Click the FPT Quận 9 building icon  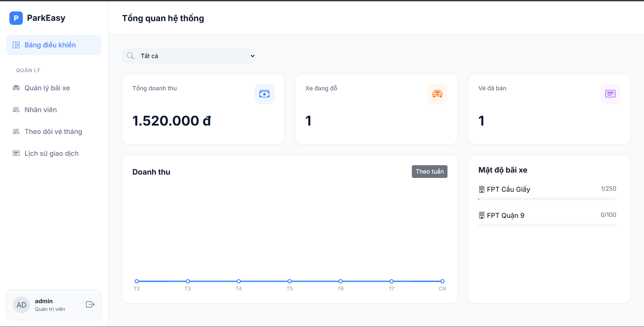(481, 216)
